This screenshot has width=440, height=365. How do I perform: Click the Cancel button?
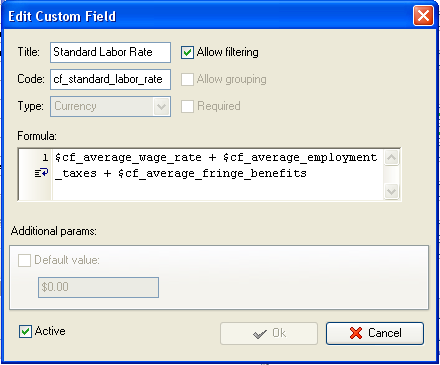[375, 333]
